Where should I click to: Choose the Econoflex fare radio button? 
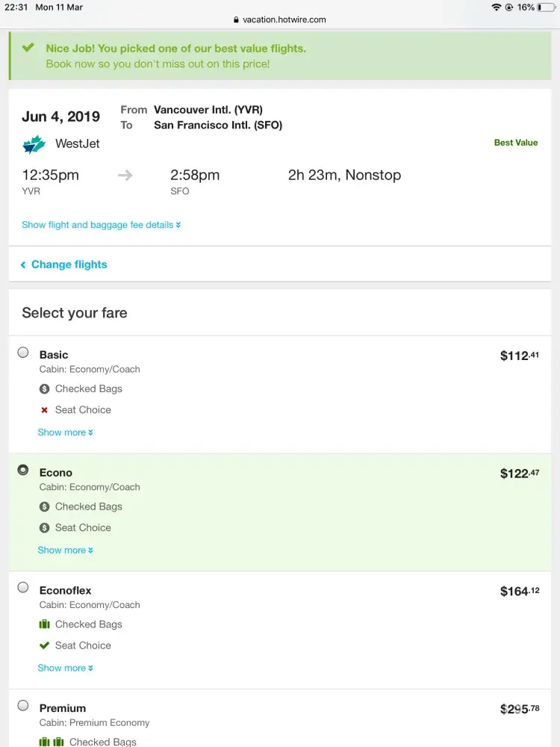click(23, 588)
